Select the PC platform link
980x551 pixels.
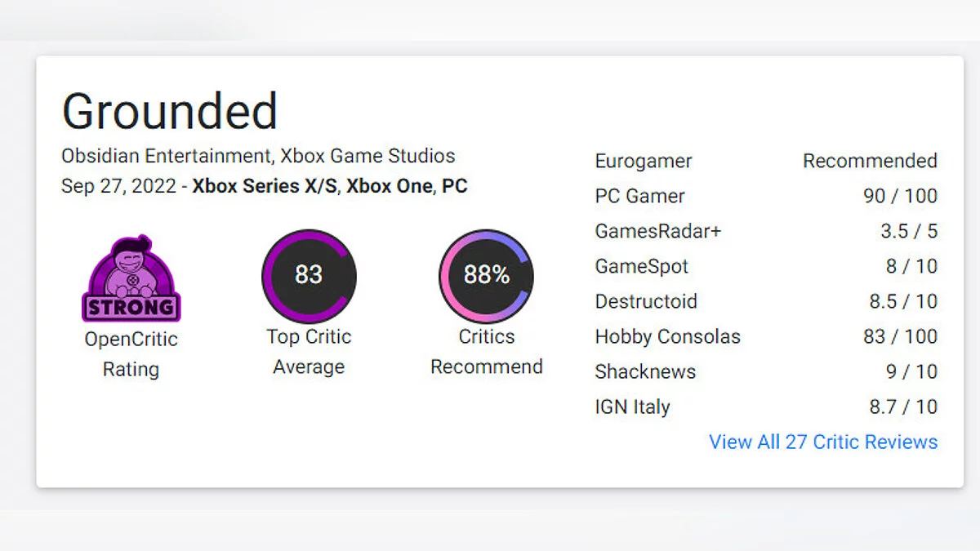(455, 185)
